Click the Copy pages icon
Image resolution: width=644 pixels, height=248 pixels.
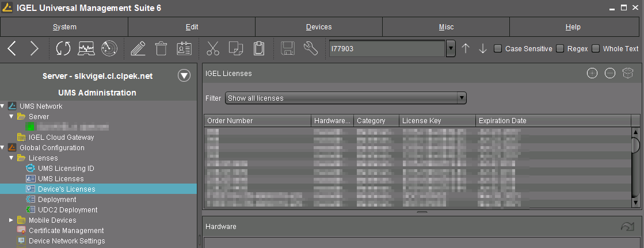point(236,48)
